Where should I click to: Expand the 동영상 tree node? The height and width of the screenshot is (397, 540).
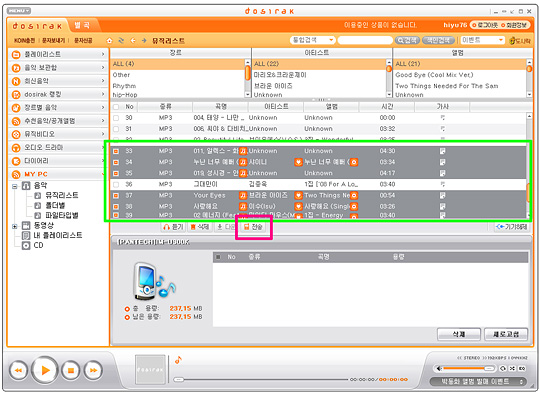14,226
